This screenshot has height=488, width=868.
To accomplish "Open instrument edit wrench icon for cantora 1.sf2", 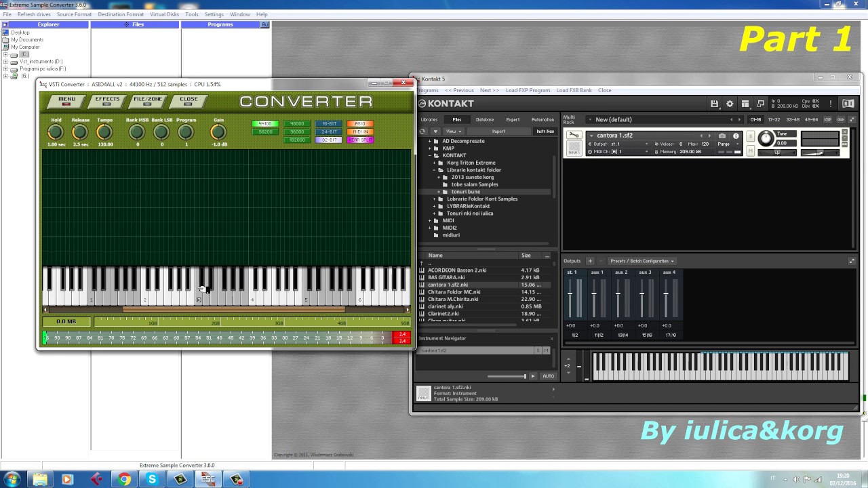I will [x=574, y=136].
